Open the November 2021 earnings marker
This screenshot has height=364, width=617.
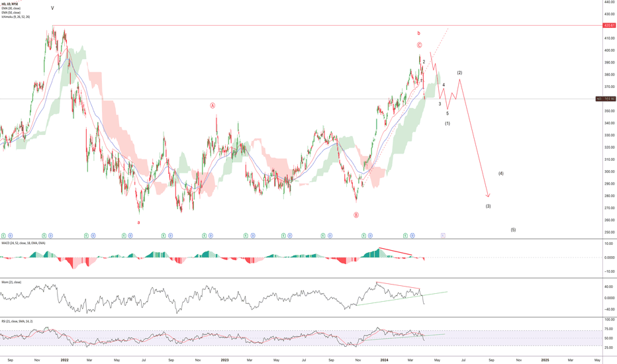[x=44, y=236]
